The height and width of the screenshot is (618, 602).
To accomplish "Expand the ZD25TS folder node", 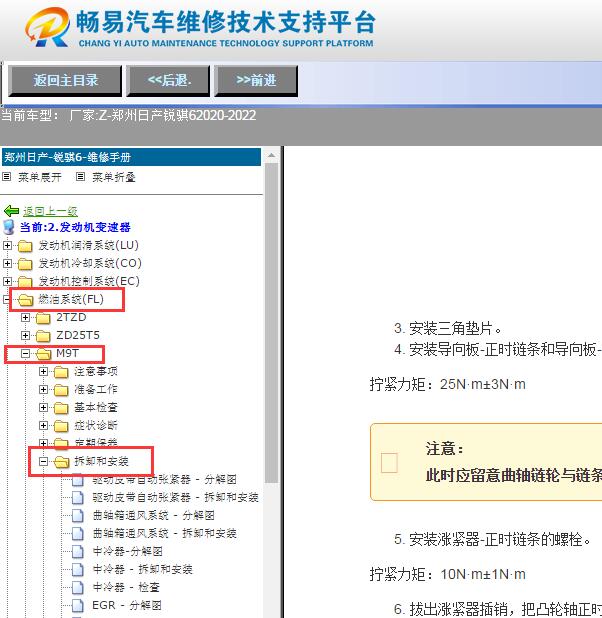I will pyautogui.click(x=25, y=335).
